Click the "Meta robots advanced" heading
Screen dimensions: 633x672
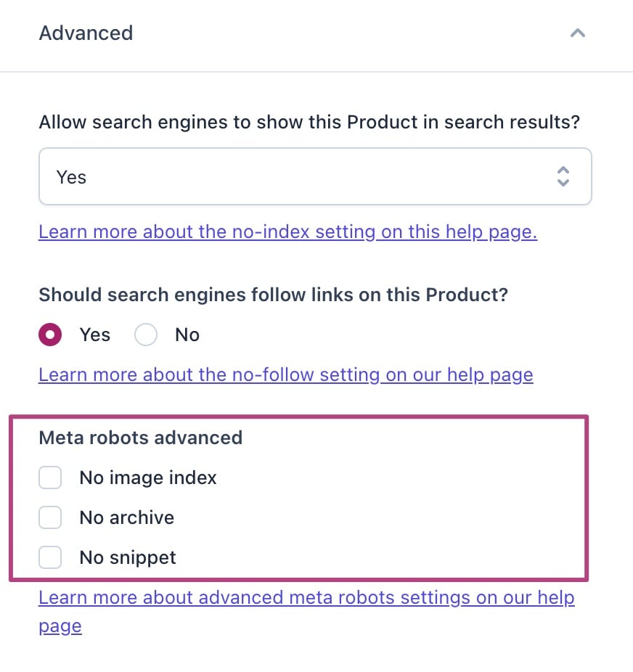coord(140,438)
